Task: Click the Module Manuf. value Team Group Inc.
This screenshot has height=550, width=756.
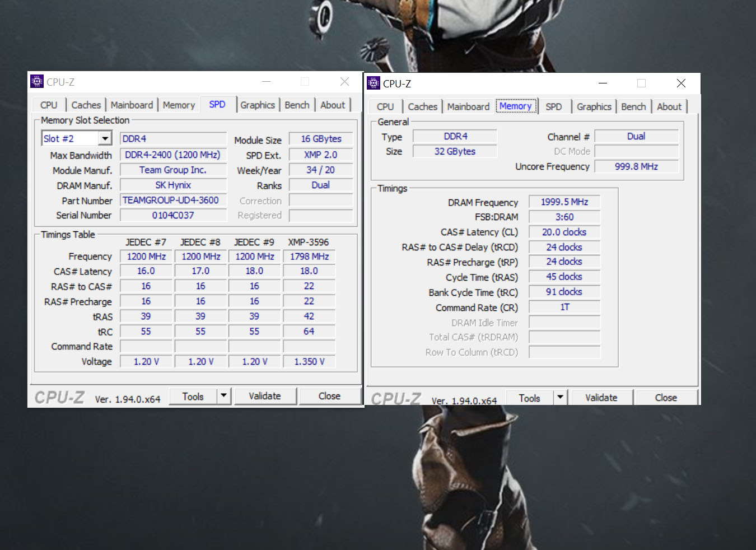Action: 173,170
